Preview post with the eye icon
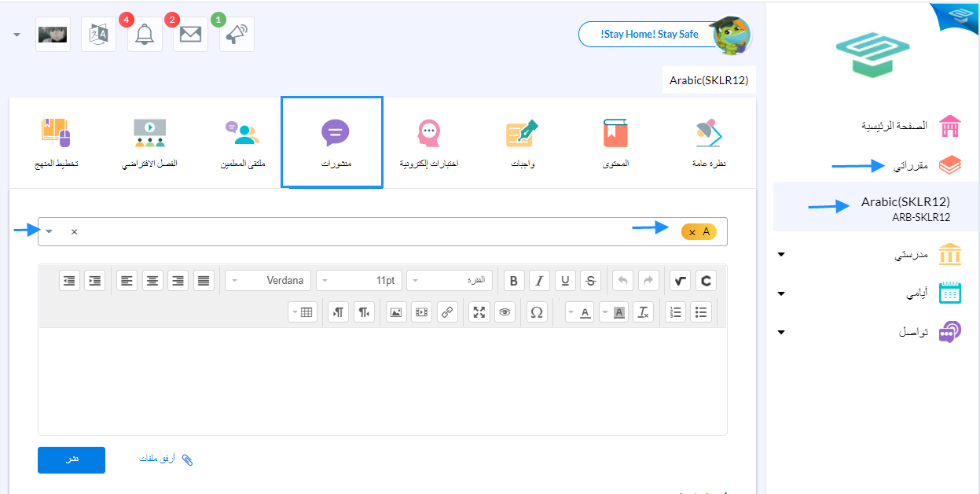The height and width of the screenshot is (494, 980). tap(505, 312)
